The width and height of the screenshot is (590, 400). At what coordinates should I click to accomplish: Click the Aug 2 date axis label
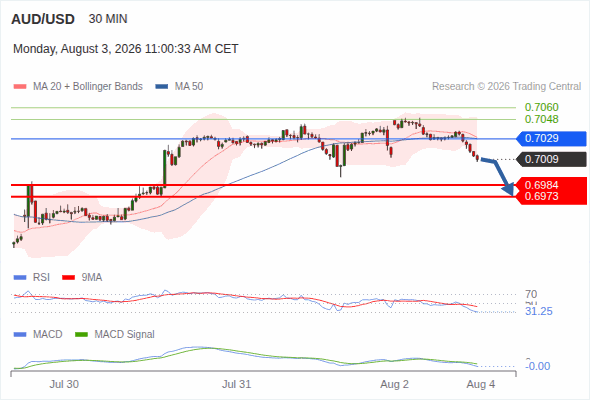click(x=394, y=384)
